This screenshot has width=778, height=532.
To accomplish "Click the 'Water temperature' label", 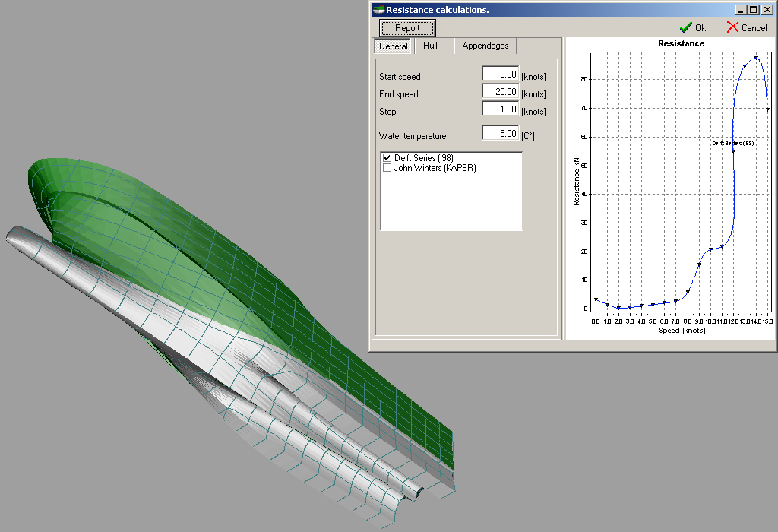I will [413, 136].
